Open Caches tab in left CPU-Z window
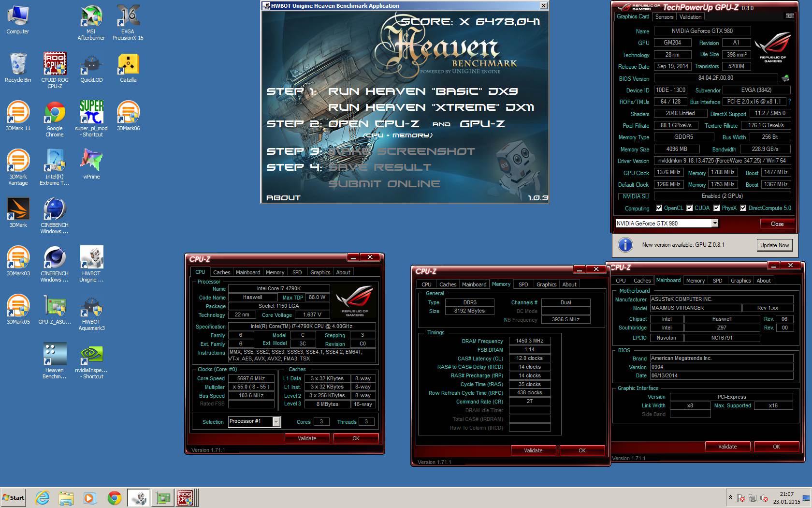The height and width of the screenshot is (508, 812). coord(222,272)
